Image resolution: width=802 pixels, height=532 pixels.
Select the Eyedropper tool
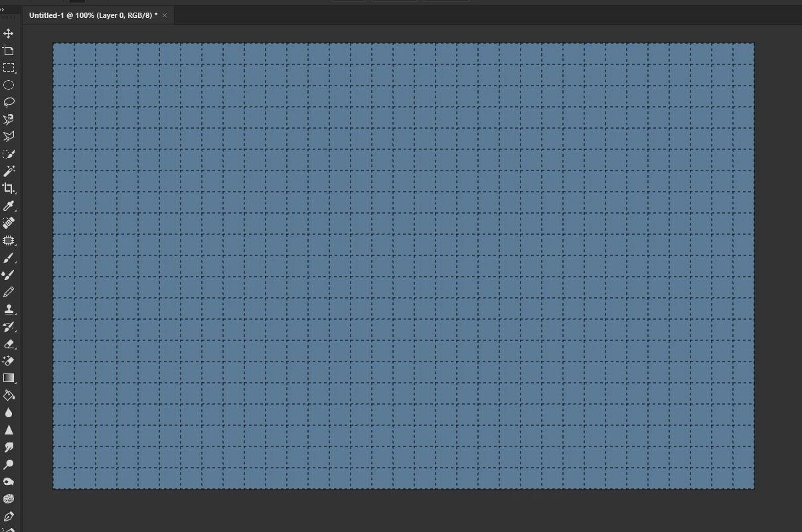9,206
